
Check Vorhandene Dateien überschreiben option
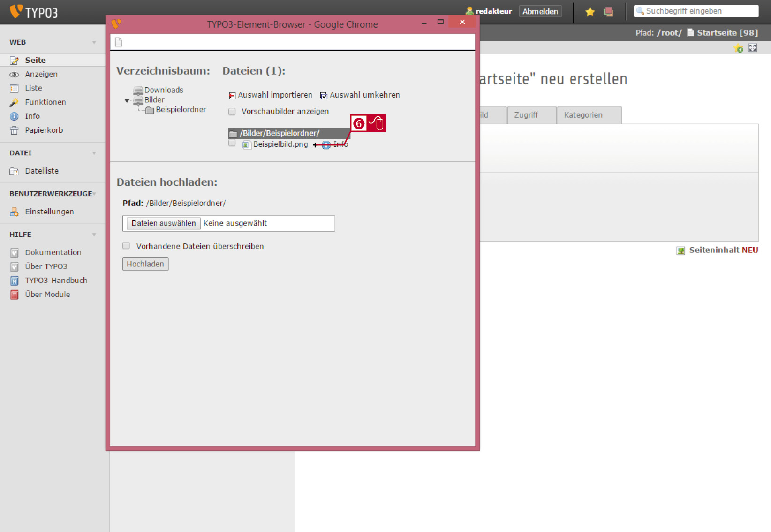click(x=126, y=245)
